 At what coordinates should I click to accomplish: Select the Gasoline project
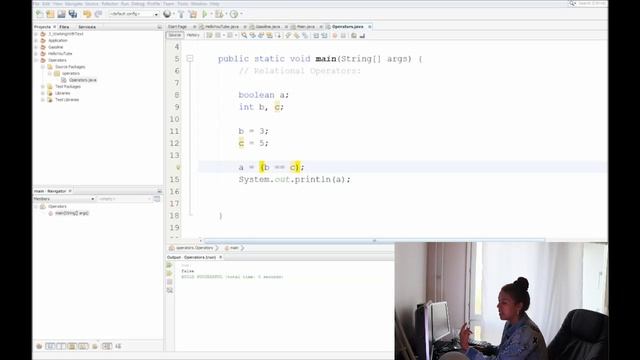pos(56,47)
